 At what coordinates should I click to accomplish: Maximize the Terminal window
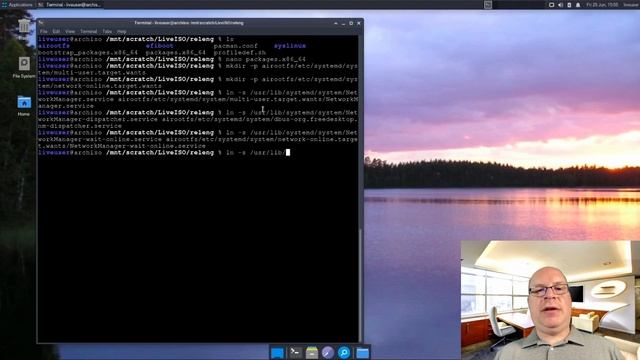pyautogui.click(x=351, y=23)
